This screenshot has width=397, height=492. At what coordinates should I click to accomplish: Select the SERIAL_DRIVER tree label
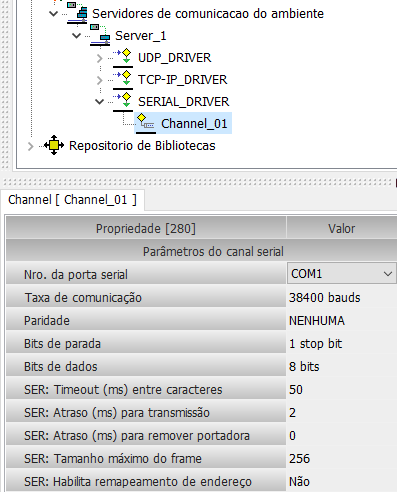(x=184, y=102)
